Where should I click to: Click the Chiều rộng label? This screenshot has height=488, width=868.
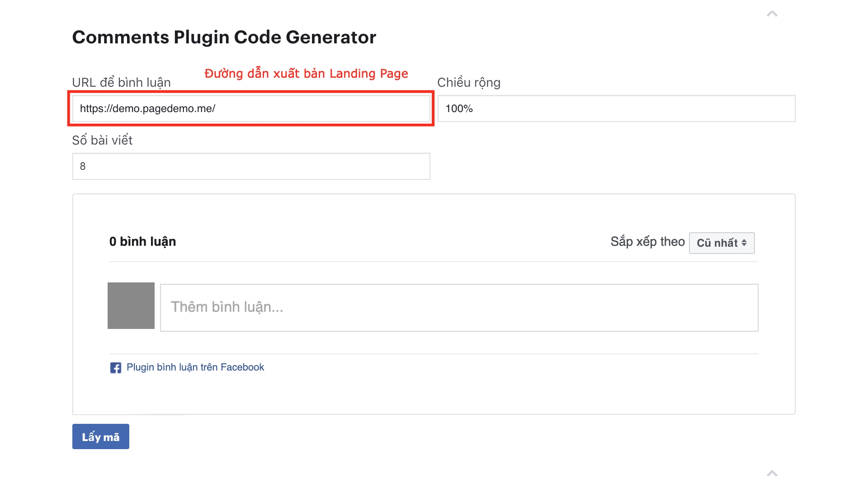[468, 83]
